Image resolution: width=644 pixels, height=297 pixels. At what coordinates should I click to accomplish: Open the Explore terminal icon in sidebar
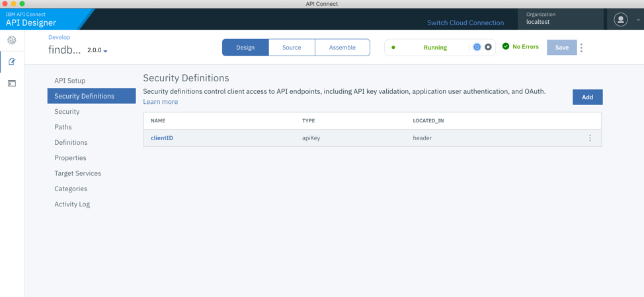pos(12,83)
